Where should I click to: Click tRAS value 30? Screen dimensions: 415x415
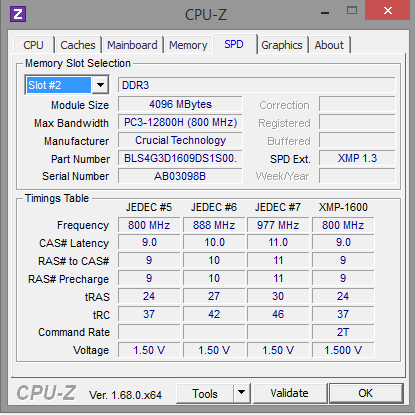(x=278, y=296)
